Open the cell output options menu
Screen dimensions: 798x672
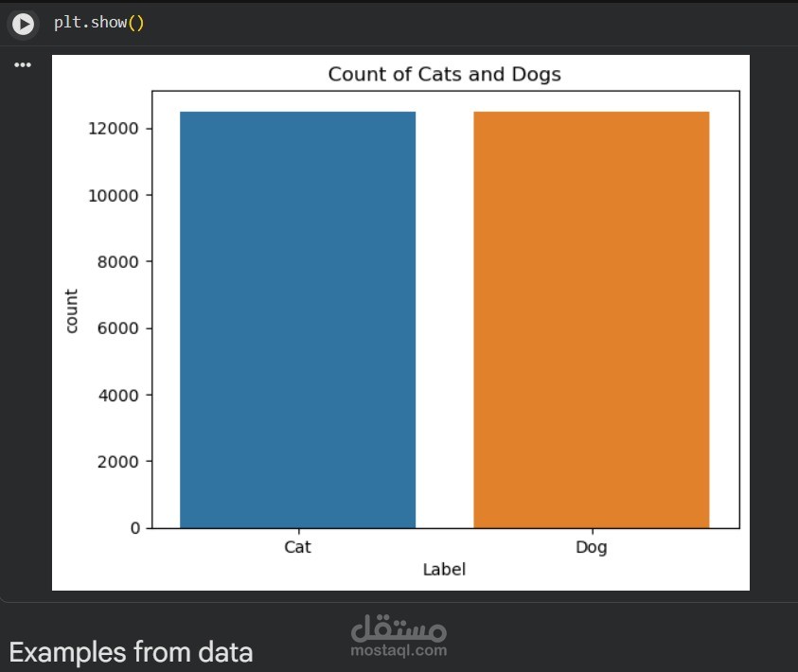click(23, 65)
